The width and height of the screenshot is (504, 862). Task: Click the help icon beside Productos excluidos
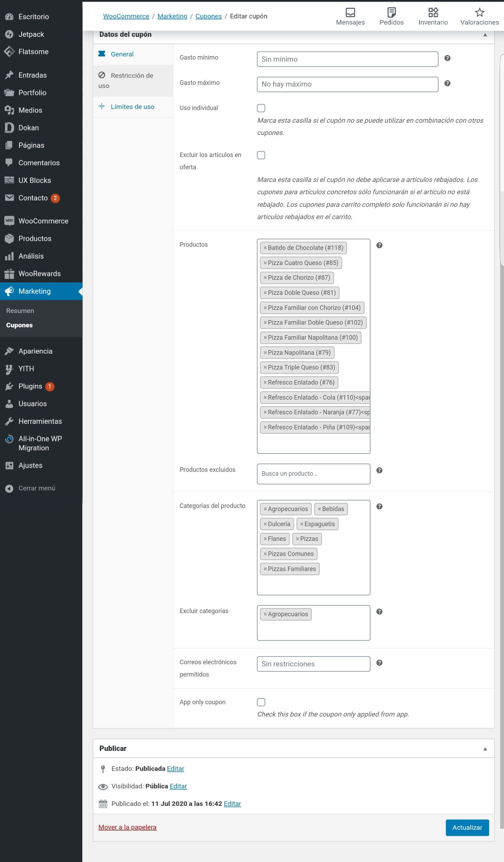(379, 470)
